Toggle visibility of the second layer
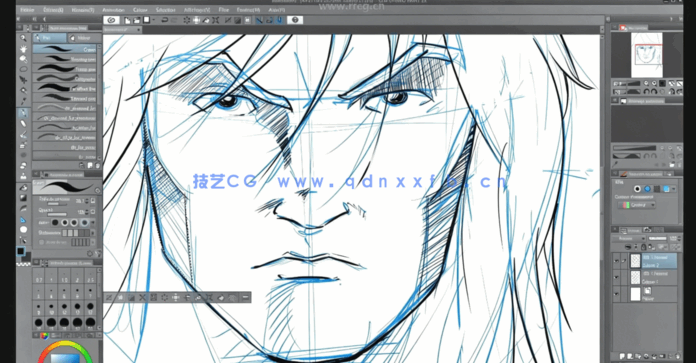Viewport: 696px width, 363px height. tap(616, 277)
